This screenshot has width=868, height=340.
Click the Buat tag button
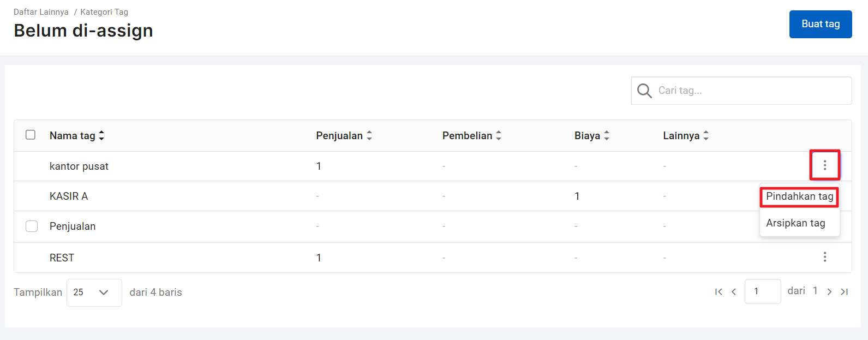pyautogui.click(x=821, y=24)
